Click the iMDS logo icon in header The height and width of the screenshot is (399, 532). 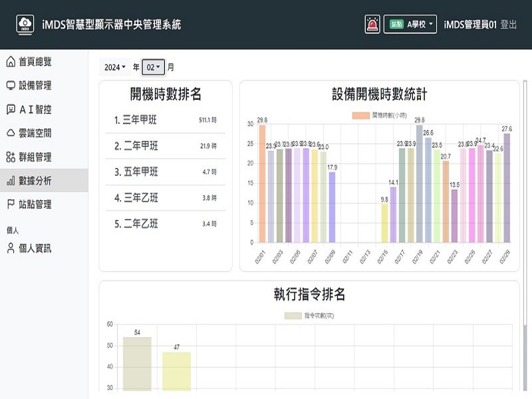25,25
